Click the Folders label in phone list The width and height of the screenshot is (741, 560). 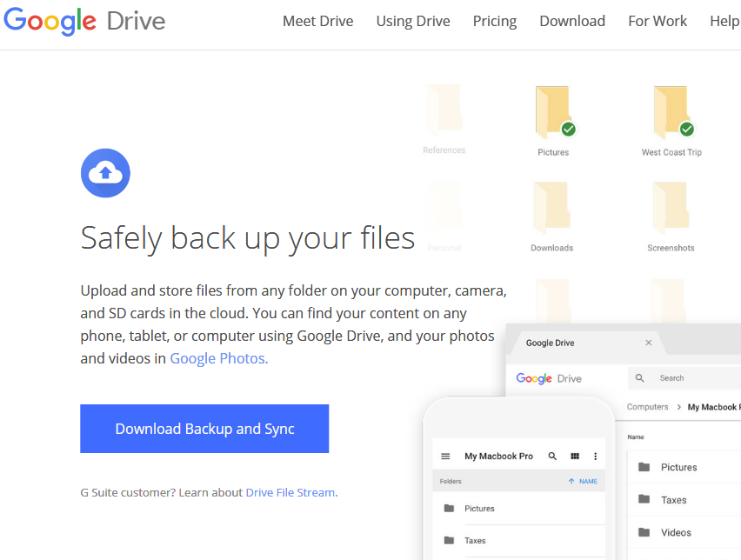pyautogui.click(x=451, y=481)
